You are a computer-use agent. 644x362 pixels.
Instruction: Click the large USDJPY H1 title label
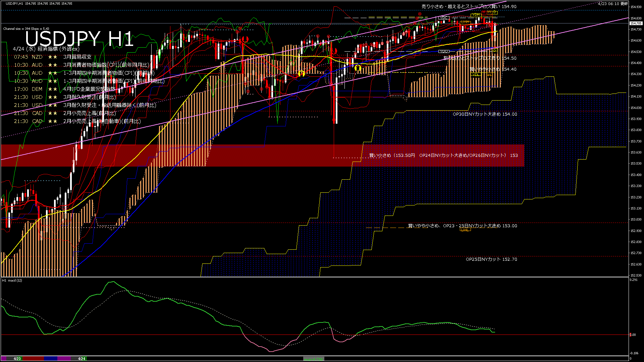79,39
